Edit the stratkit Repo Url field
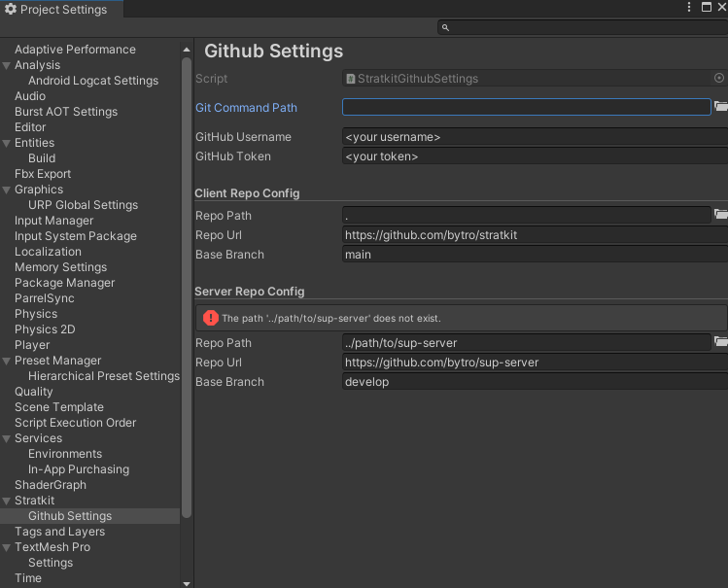The width and height of the screenshot is (728, 588). (535, 235)
